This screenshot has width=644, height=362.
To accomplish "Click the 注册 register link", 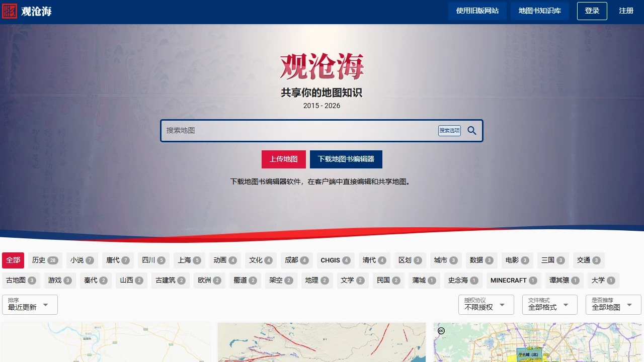I will (626, 11).
